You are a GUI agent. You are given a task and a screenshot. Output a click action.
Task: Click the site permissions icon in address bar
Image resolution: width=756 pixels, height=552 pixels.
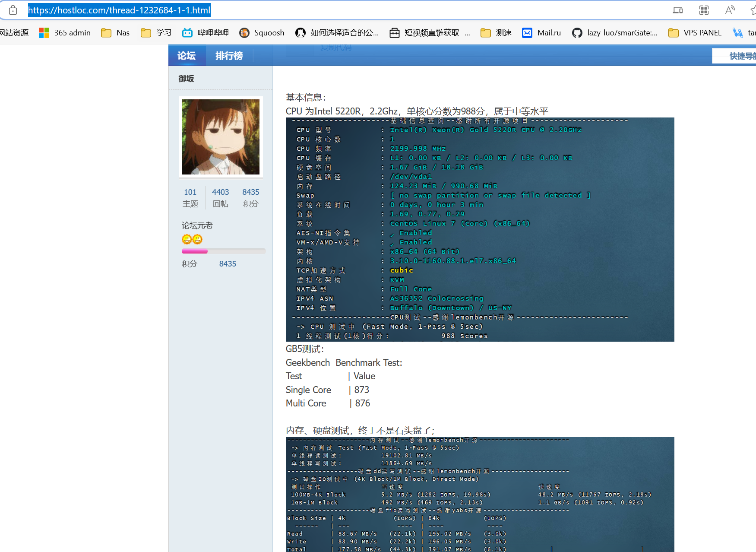pos(13,10)
